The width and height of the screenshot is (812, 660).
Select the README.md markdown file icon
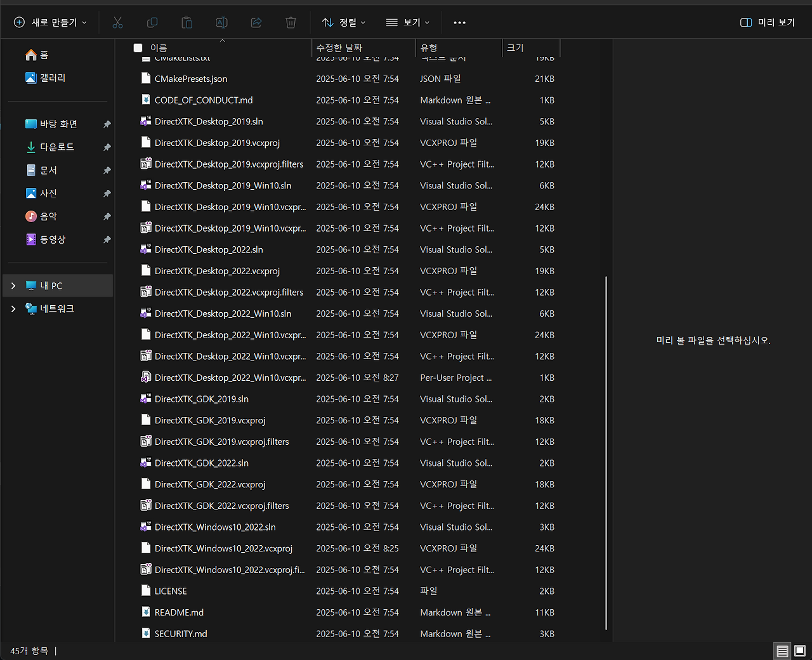(x=146, y=612)
